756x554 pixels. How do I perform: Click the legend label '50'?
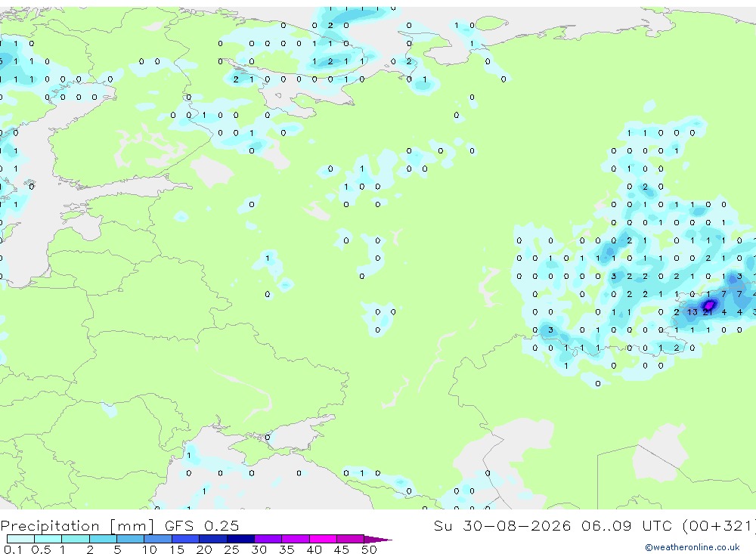(369, 549)
